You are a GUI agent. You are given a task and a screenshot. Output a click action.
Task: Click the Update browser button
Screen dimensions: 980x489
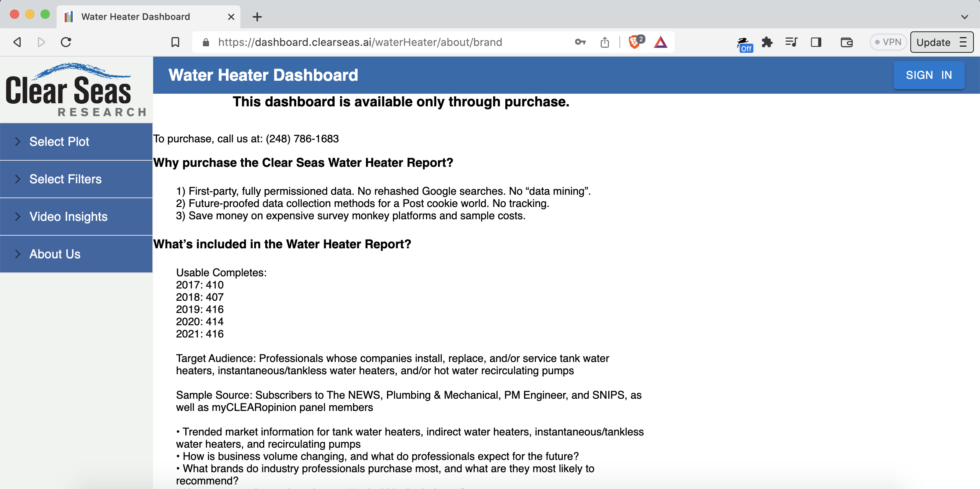pyautogui.click(x=933, y=42)
